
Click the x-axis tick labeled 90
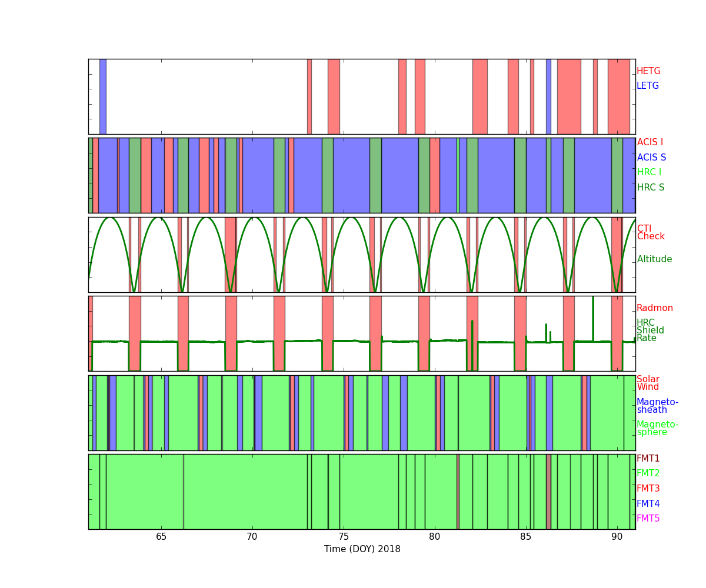pos(617,537)
